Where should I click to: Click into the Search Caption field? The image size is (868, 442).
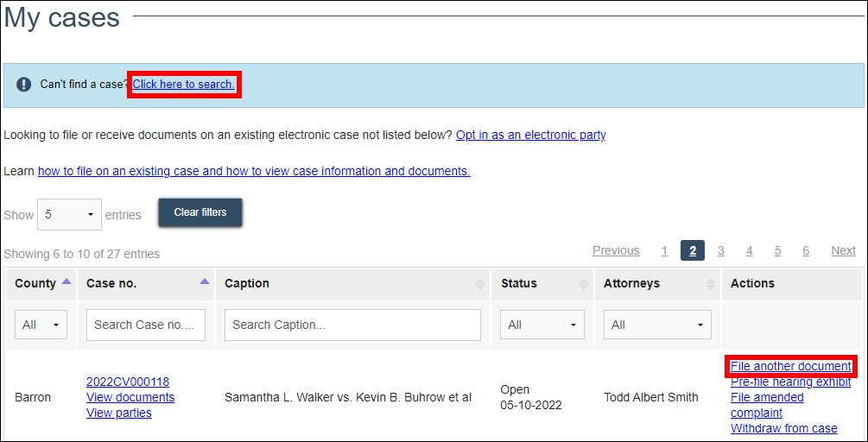point(352,325)
